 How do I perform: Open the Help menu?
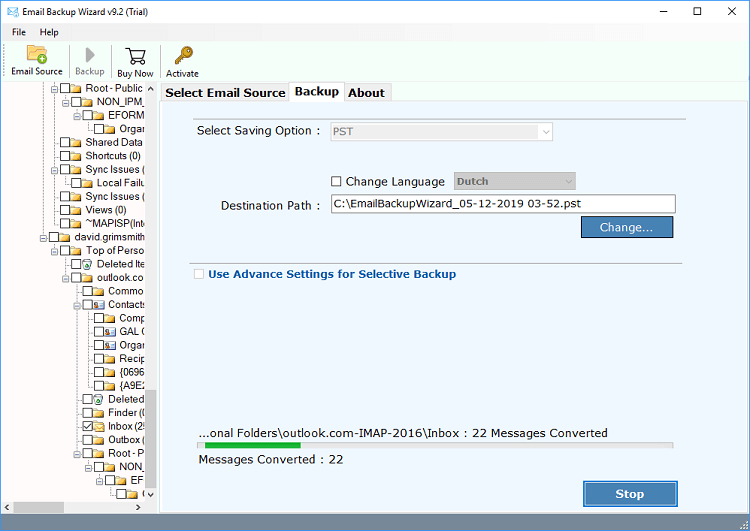(x=49, y=32)
